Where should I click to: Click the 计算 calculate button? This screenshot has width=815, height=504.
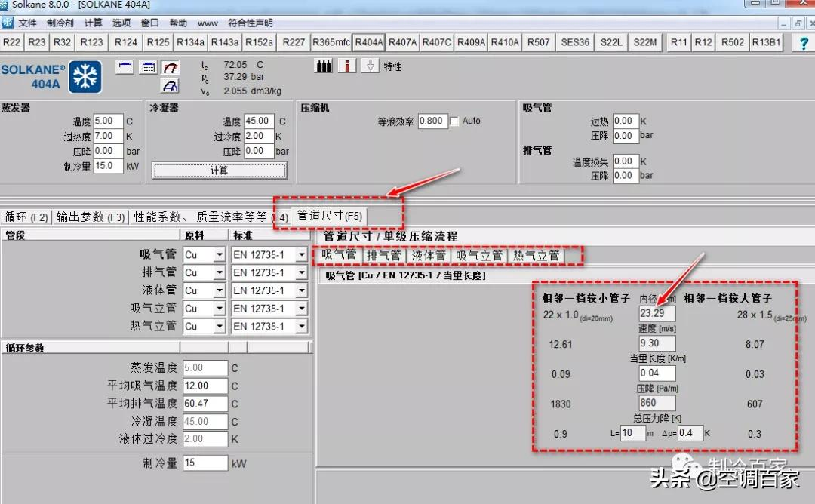coord(220,171)
